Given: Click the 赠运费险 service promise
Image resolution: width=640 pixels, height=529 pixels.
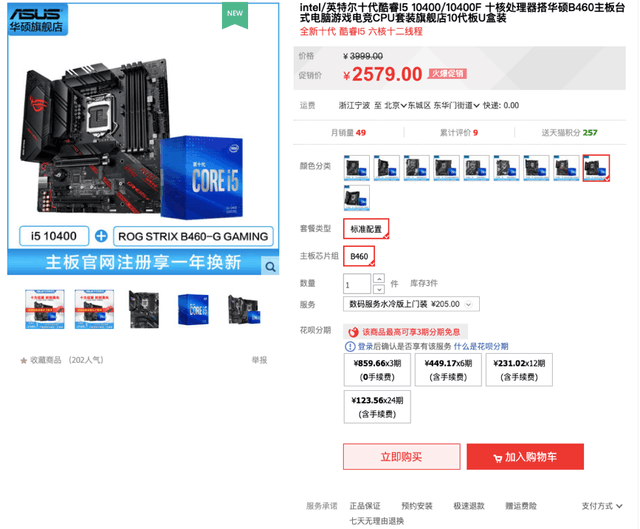Looking at the screenshot, I should [521, 506].
